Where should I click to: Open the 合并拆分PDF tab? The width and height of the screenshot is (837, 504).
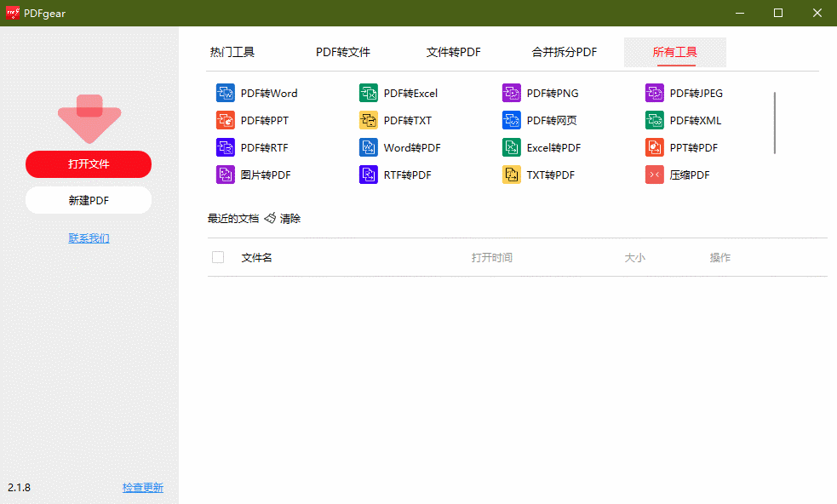click(x=565, y=52)
